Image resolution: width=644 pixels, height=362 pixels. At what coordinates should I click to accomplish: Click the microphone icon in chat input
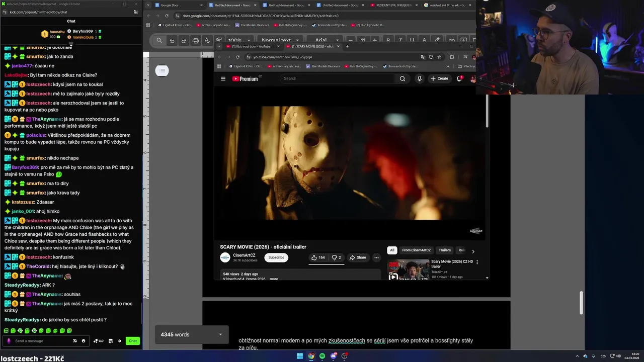point(9,341)
